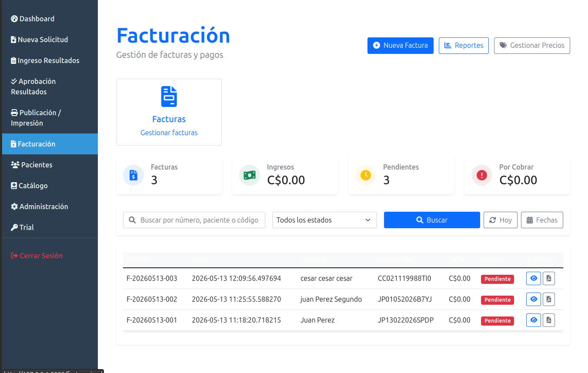
Task: Click the Facturas card title
Action: pos(169,119)
